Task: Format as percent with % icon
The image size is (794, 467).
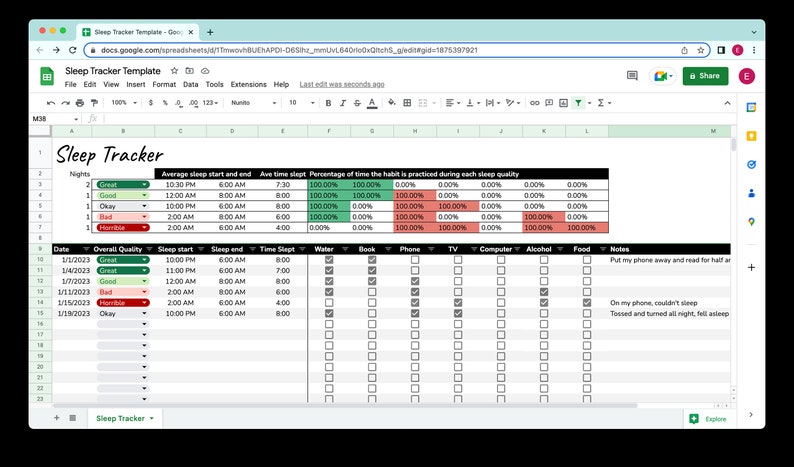Action: tap(165, 103)
